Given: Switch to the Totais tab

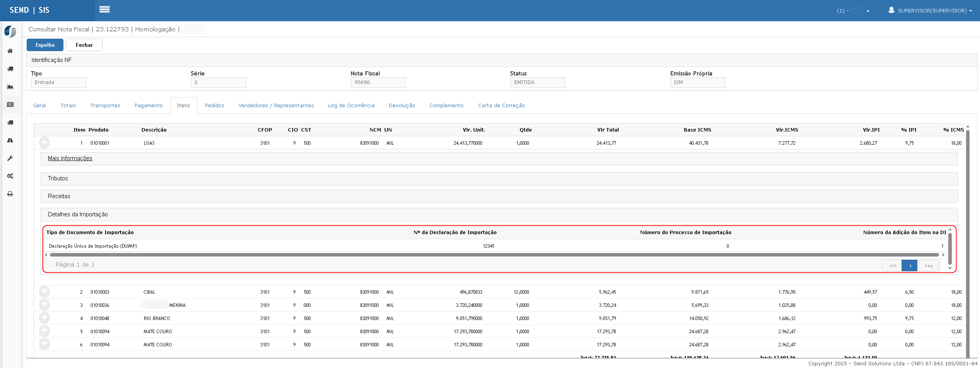Looking at the screenshot, I should (x=68, y=106).
